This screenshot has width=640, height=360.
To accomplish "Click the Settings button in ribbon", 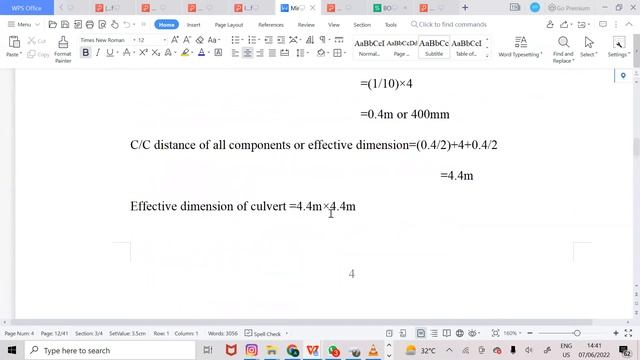I will pyautogui.click(x=619, y=46).
